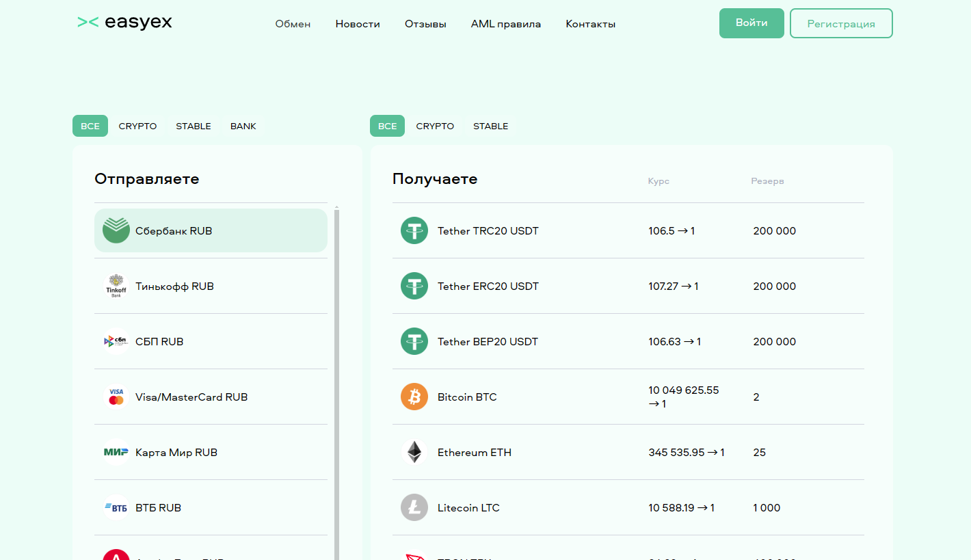Click the ВТБ logo icon
Screen dimensions: 971x560
point(116,507)
